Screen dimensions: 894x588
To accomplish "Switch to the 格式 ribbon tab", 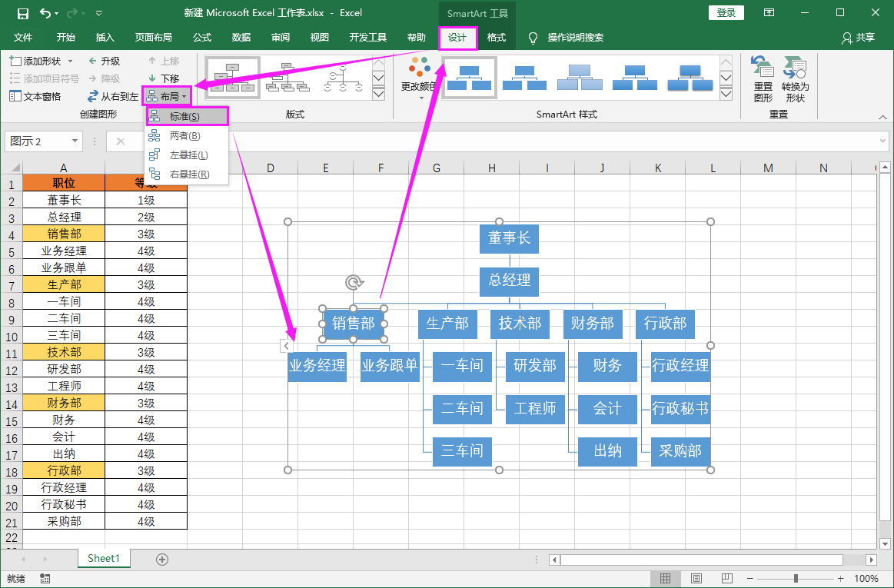I will (496, 35).
